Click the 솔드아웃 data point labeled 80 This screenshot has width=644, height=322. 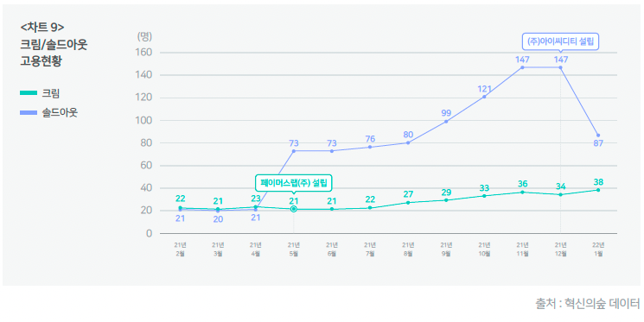tap(408, 142)
